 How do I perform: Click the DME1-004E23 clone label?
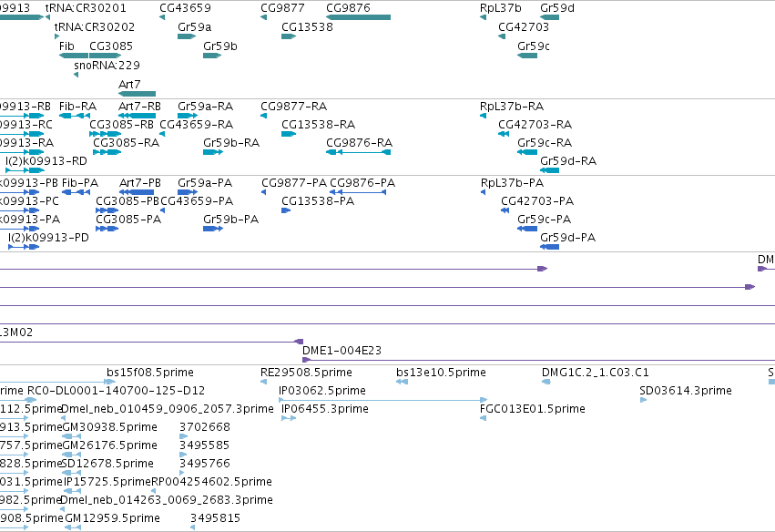click(x=342, y=351)
